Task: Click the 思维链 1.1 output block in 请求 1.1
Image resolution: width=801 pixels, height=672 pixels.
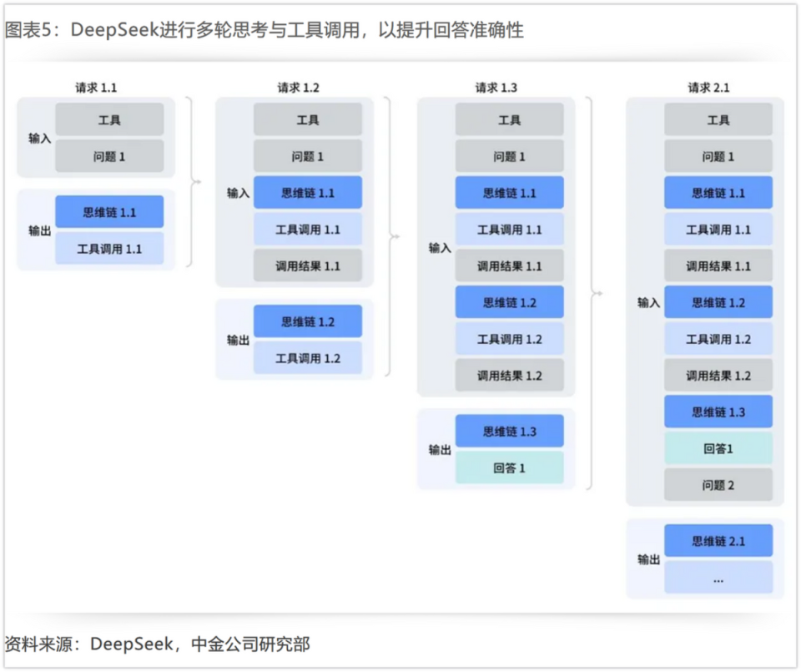Action: (109, 212)
